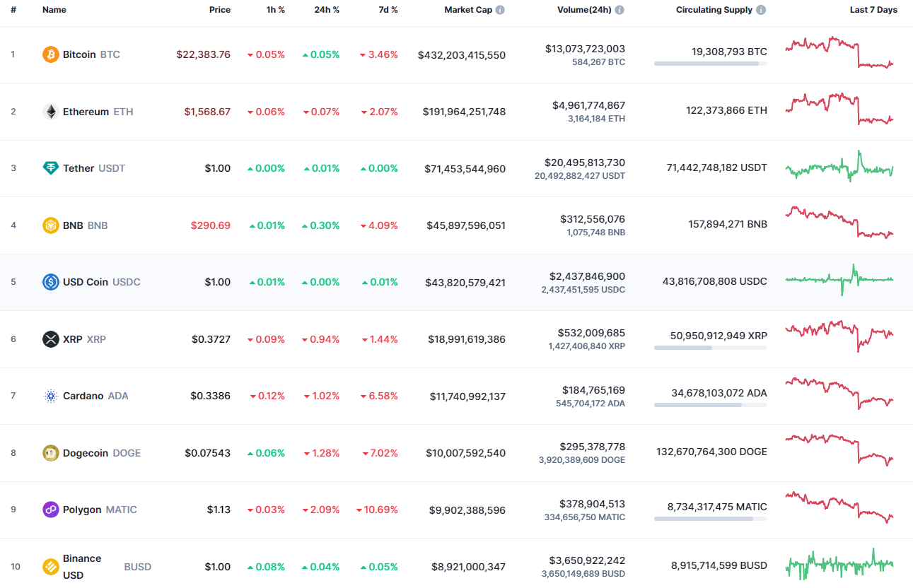Open the Market Cap info tooltip icon

[x=501, y=9]
